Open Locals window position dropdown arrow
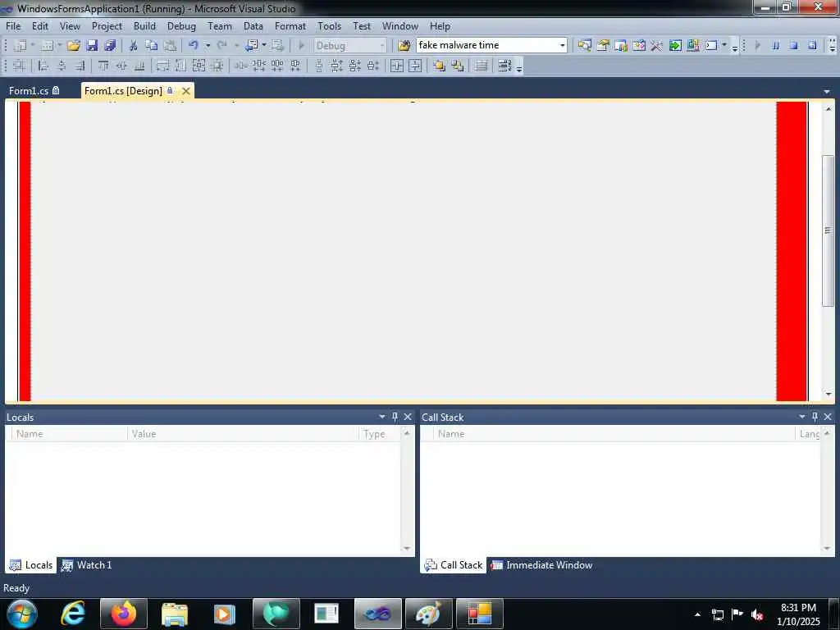Screen dimensions: 840x630 (382, 416)
